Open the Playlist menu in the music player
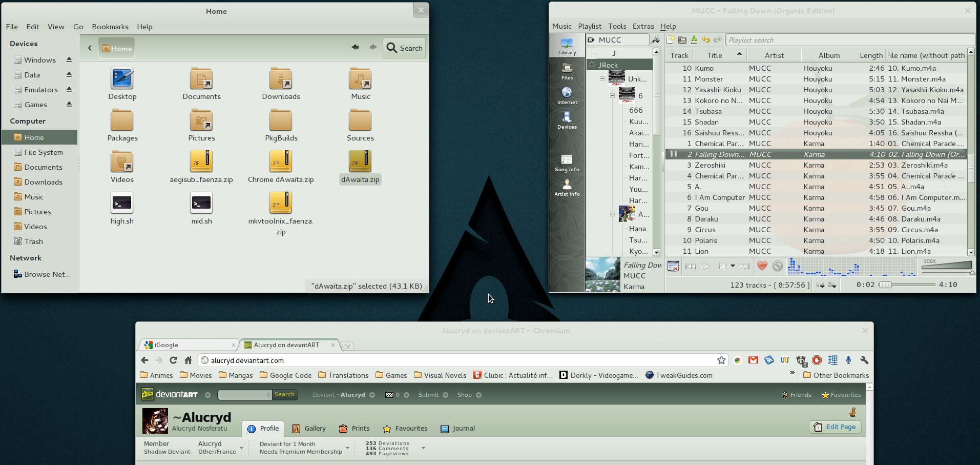 [x=590, y=26]
